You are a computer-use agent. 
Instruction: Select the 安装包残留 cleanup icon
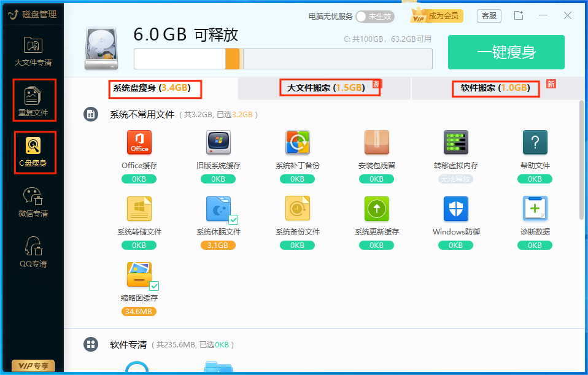376,142
